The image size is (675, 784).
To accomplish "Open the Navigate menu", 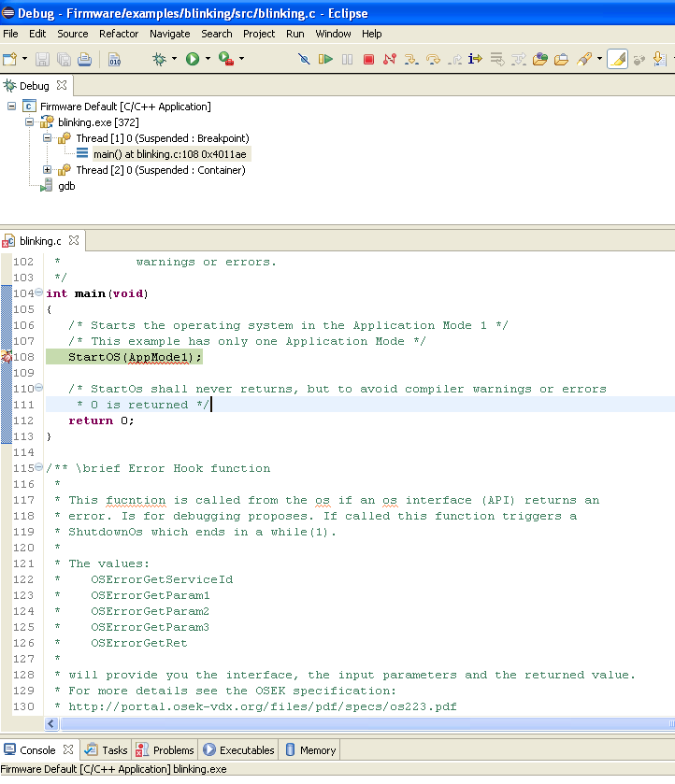I will click(169, 34).
